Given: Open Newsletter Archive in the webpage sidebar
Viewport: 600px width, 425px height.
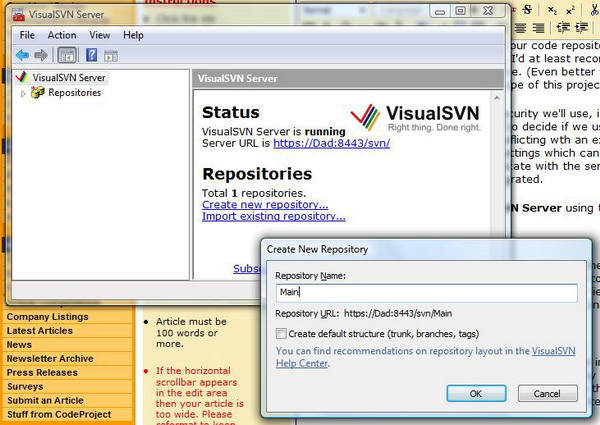Looking at the screenshot, I should (x=50, y=358).
